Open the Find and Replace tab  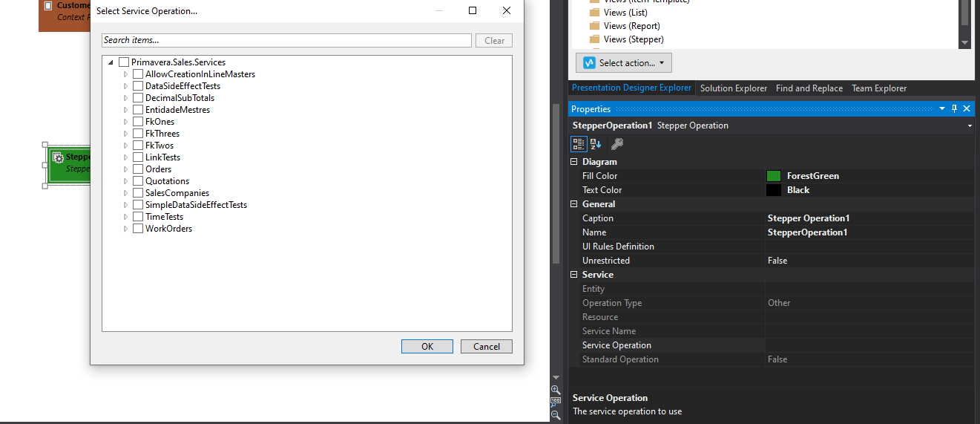click(x=809, y=88)
